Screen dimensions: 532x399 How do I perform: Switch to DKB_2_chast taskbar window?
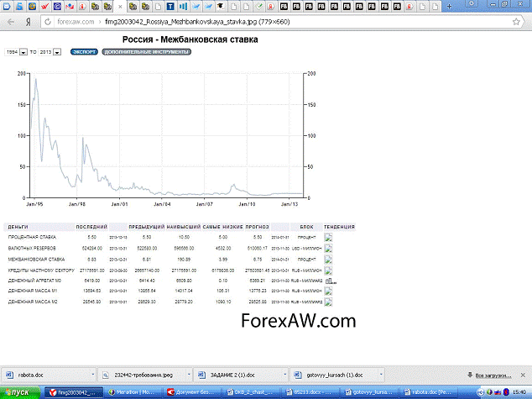tap(252, 392)
